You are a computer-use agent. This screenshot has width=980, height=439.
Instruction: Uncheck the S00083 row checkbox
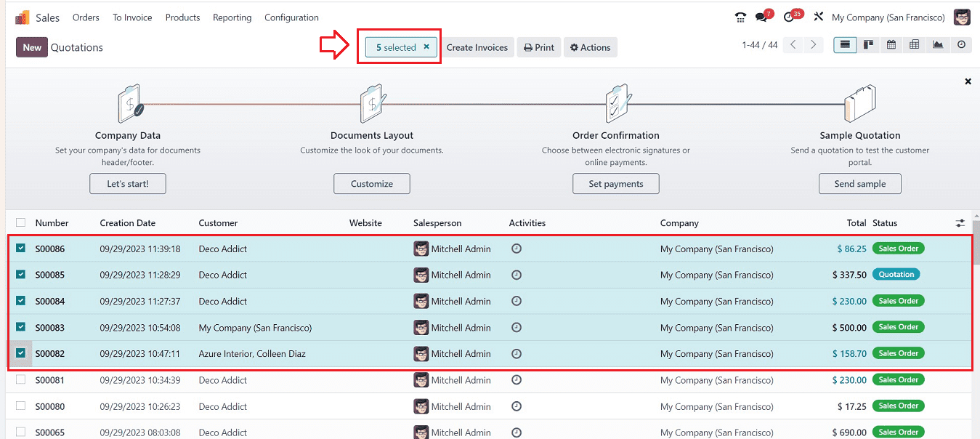click(x=20, y=327)
